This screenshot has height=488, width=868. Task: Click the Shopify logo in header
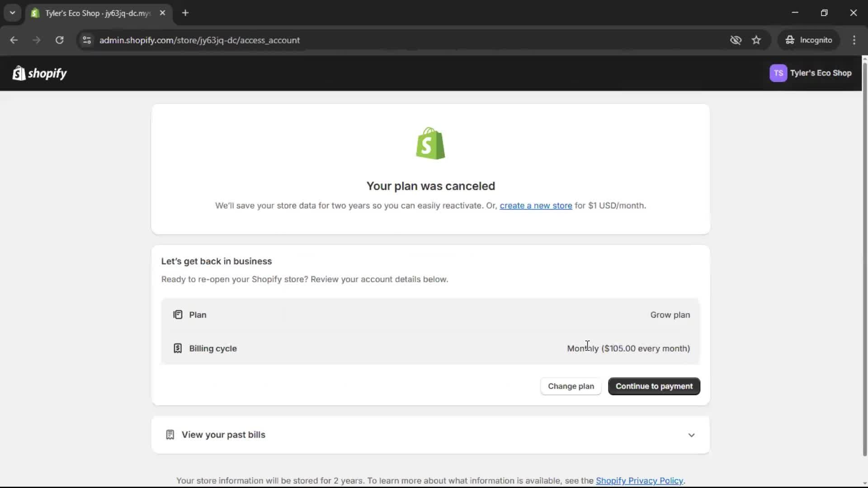pyautogui.click(x=40, y=73)
